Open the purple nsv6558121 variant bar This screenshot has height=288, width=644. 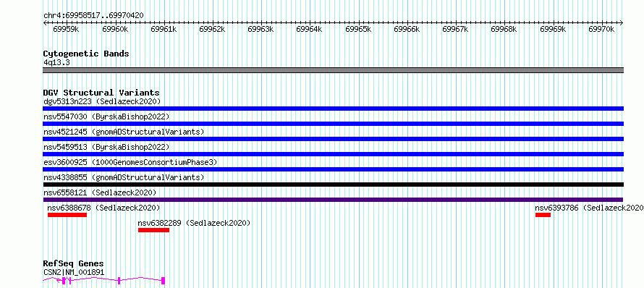[333, 200]
